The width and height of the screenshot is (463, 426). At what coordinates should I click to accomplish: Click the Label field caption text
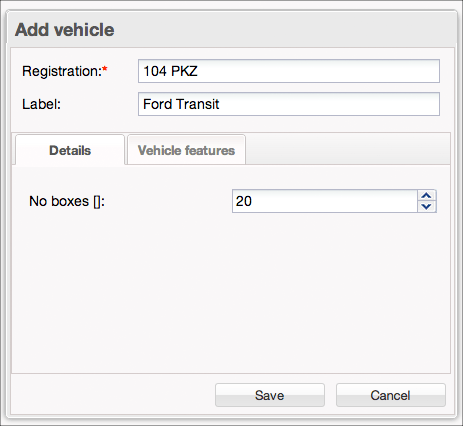click(41, 104)
